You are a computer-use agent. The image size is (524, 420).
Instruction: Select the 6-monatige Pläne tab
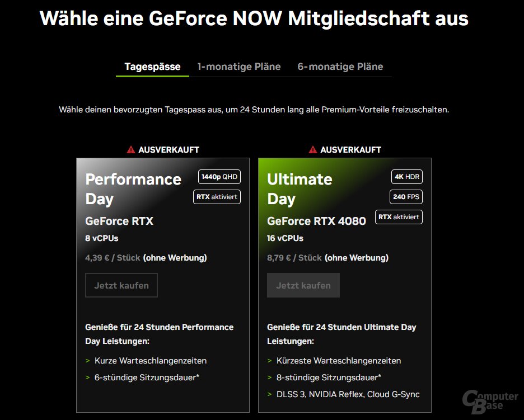coord(340,66)
